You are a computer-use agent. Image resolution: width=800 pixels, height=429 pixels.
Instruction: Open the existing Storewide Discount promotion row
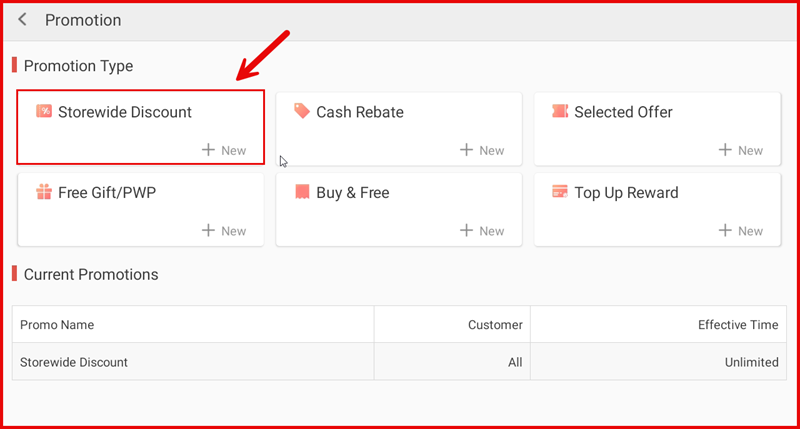tap(74, 362)
